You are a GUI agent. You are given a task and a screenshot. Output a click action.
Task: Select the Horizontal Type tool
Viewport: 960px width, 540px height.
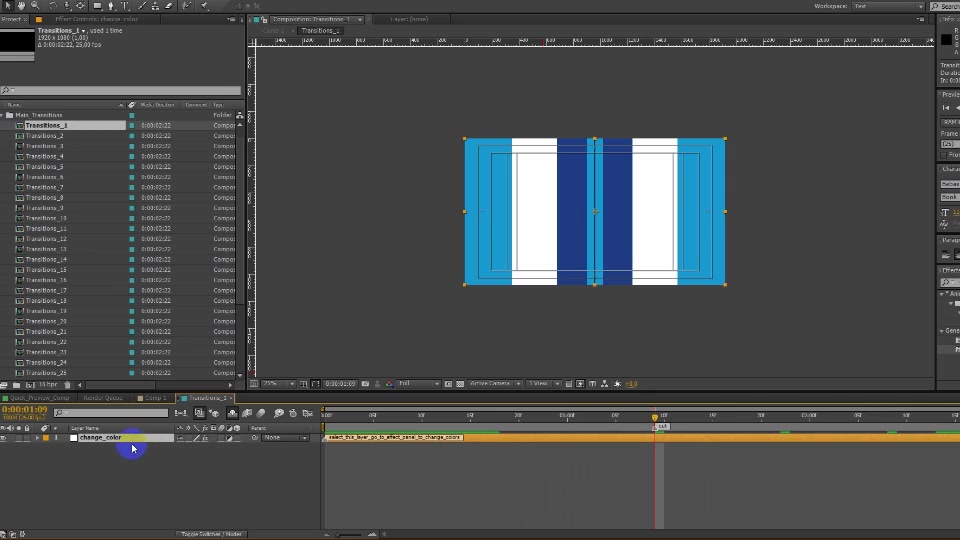[x=125, y=6]
